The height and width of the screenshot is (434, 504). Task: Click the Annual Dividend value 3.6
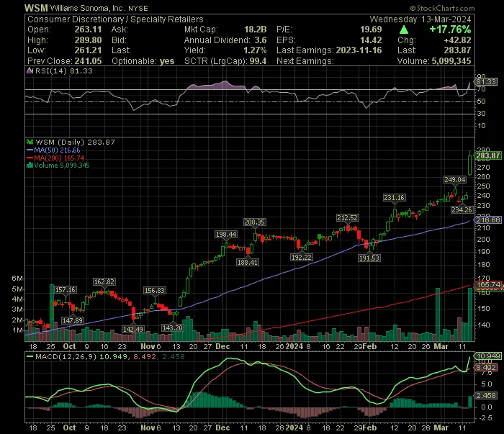(261, 40)
